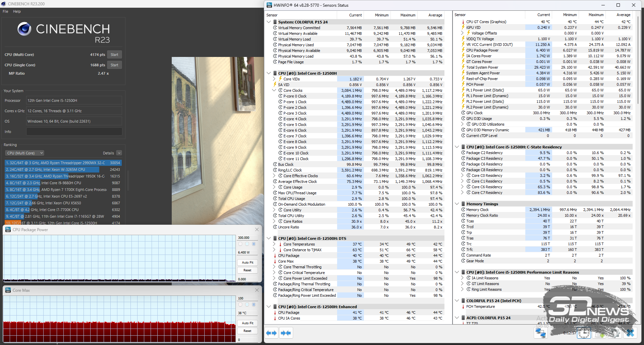Viewport: 644px width, 345px height.
Task: Click the thermometer icon beside CPU IA Cores row
Action: coord(275,318)
